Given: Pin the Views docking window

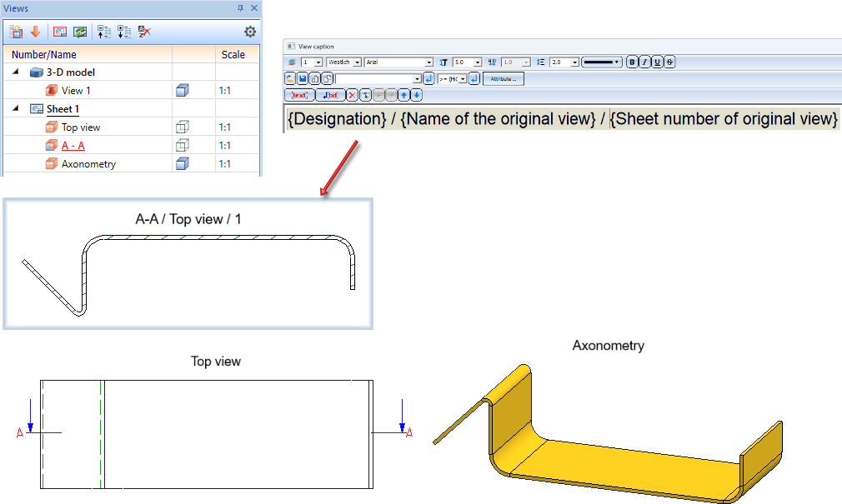Looking at the screenshot, I should point(240,8).
